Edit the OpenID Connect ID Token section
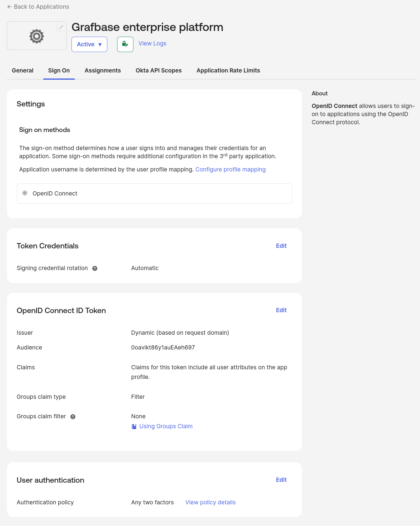Screen dimensions: 420x526 (x=281, y=310)
